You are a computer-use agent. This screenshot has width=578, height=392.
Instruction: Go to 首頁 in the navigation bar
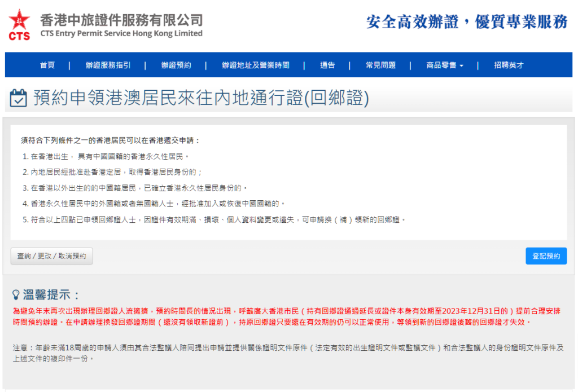[47, 65]
